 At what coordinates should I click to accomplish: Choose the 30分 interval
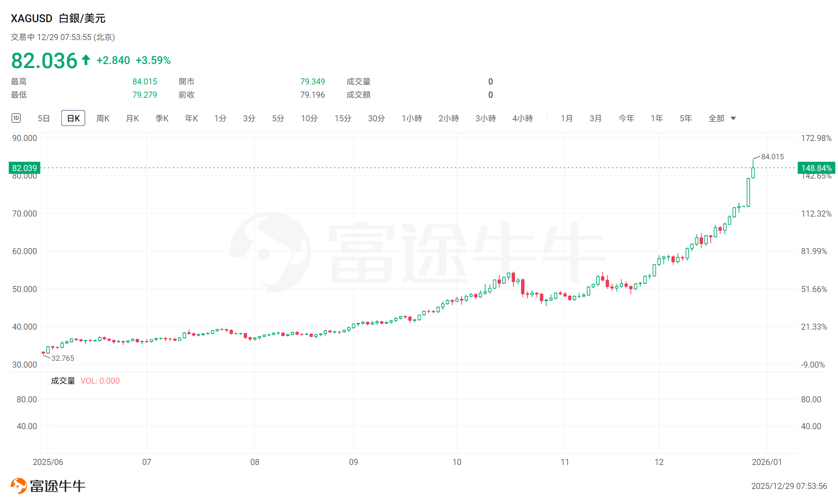point(376,118)
